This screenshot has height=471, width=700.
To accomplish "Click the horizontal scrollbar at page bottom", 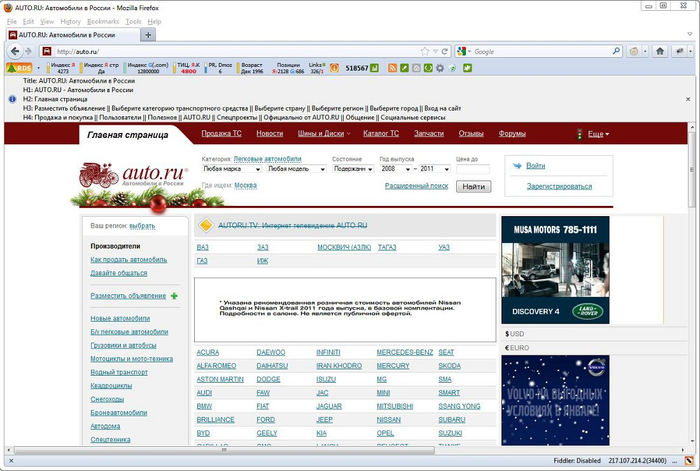I will [225, 450].
